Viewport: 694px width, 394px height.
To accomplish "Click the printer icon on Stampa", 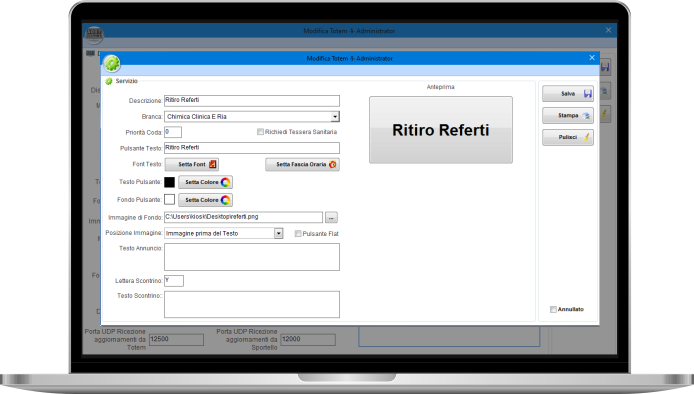I will click(x=586, y=116).
